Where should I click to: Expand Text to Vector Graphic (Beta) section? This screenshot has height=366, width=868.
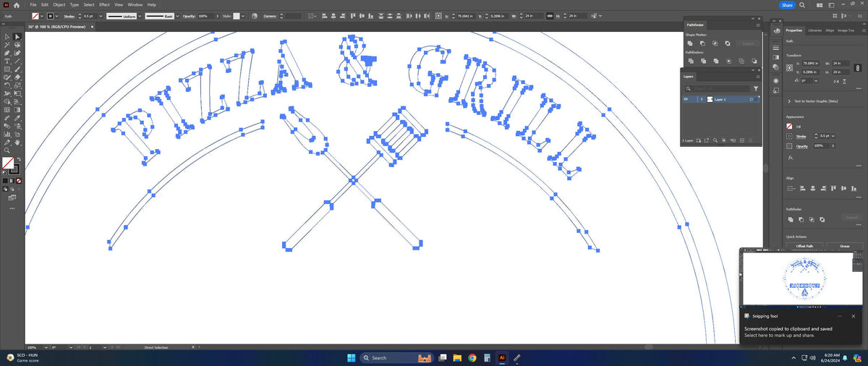point(789,101)
